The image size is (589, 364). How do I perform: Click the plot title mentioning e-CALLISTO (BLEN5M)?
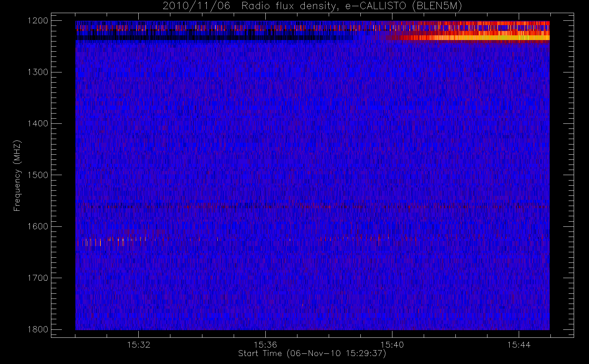click(312, 6)
